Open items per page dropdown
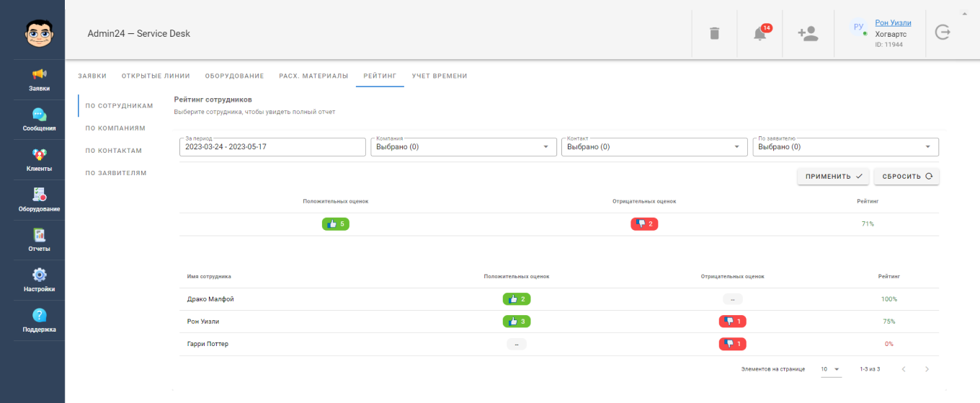The image size is (980, 403). coord(831,369)
